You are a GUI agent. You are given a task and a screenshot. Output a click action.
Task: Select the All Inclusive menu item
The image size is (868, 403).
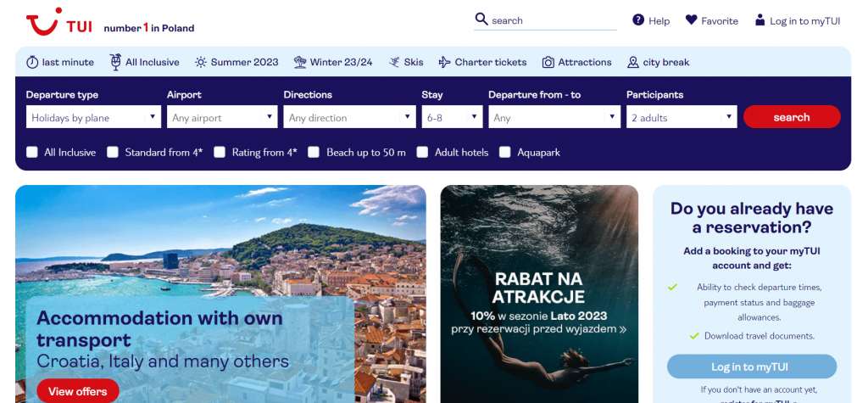tap(144, 62)
